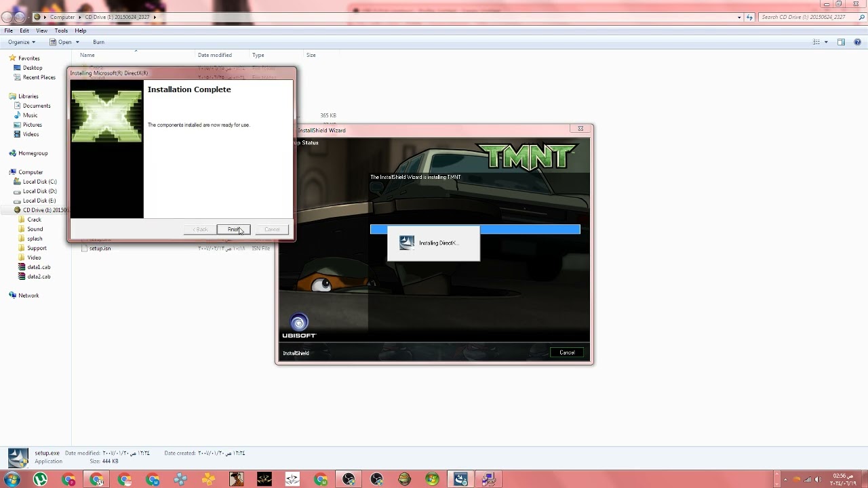This screenshot has height=488, width=868.
Task: Click Burn in the Explorer toolbar
Action: coord(99,42)
